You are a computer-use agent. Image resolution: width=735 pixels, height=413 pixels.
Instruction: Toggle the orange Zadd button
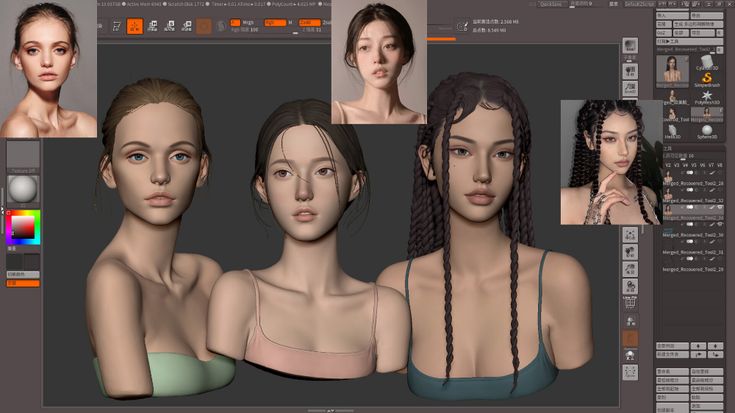[310, 23]
